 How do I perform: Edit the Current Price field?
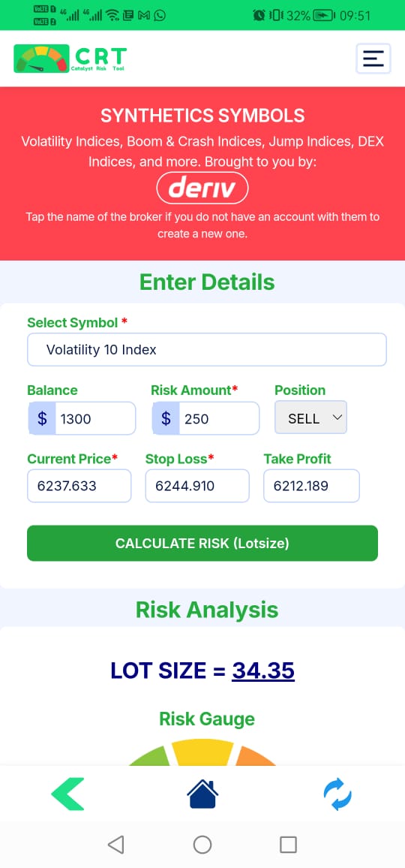pos(79,486)
